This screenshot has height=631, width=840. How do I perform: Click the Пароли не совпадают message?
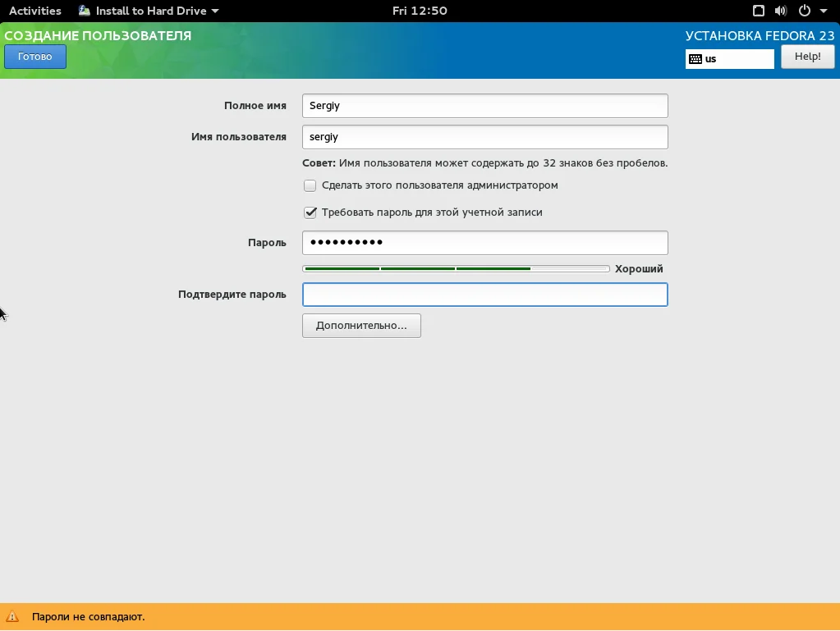point(89,617)
